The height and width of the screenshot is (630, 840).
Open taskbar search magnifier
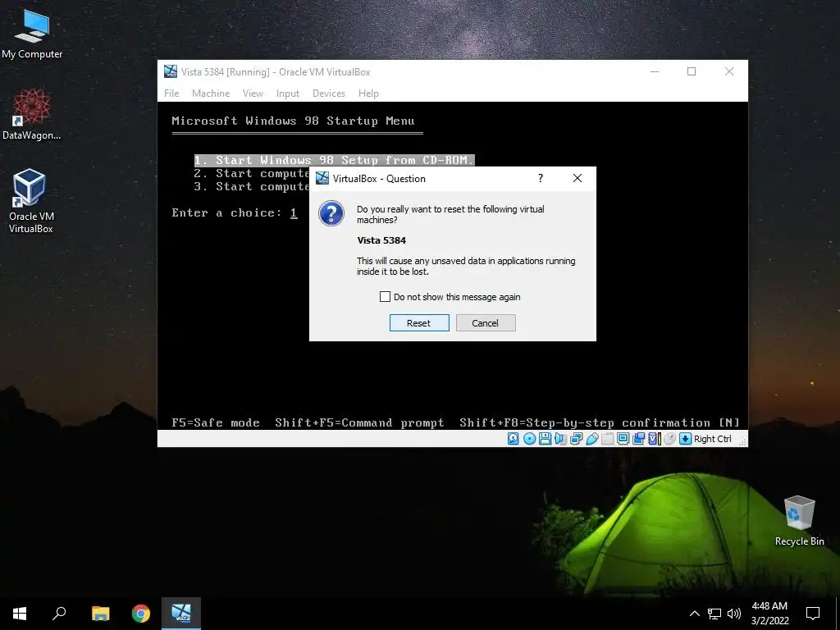point(59,614)
